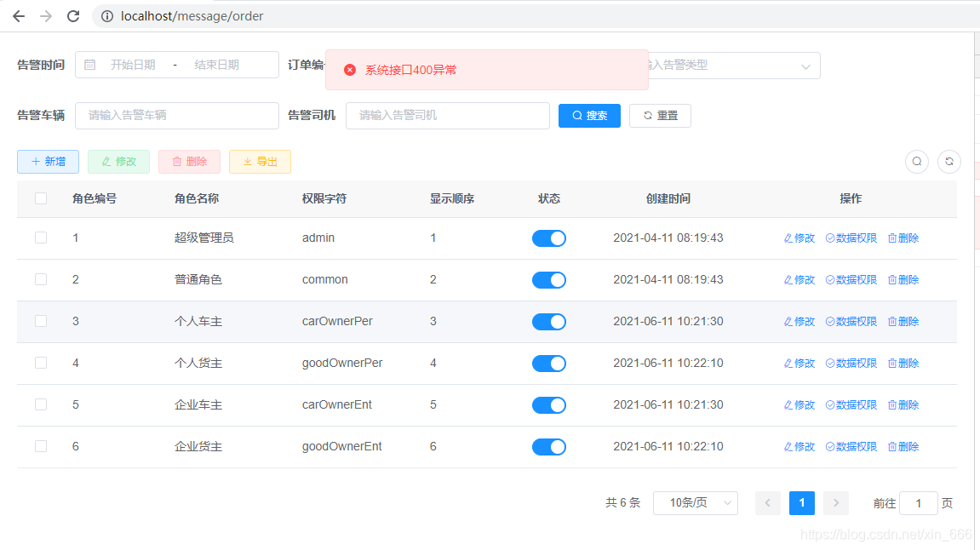Click the 搜索 search button
Image resolution: width=980 pixels, height=550 pixels.
coord(589,115)
